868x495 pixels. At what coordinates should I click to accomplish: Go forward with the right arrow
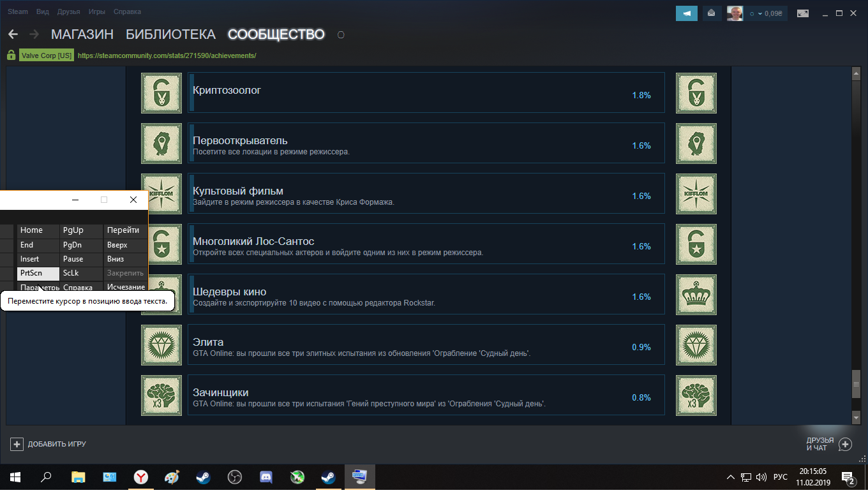[34, 34]
